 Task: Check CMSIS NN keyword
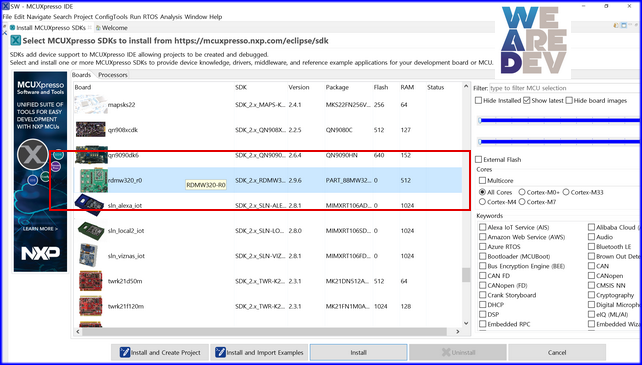click(591, 286)
